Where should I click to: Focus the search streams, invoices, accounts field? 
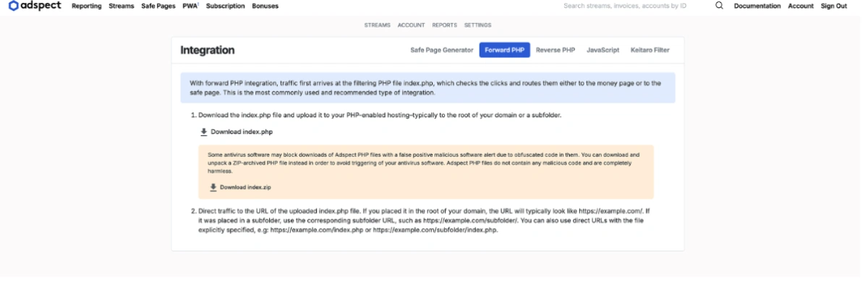pos(625,6)
